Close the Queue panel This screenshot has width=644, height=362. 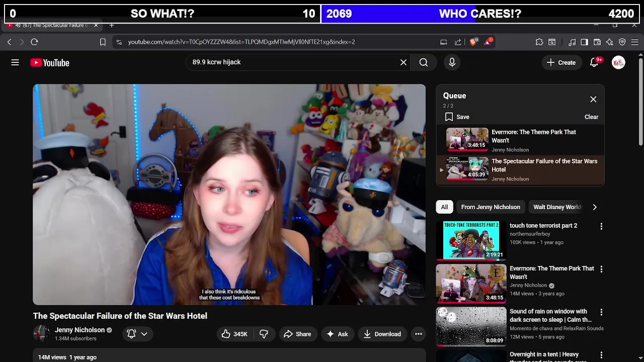click(x=593, y=100)
